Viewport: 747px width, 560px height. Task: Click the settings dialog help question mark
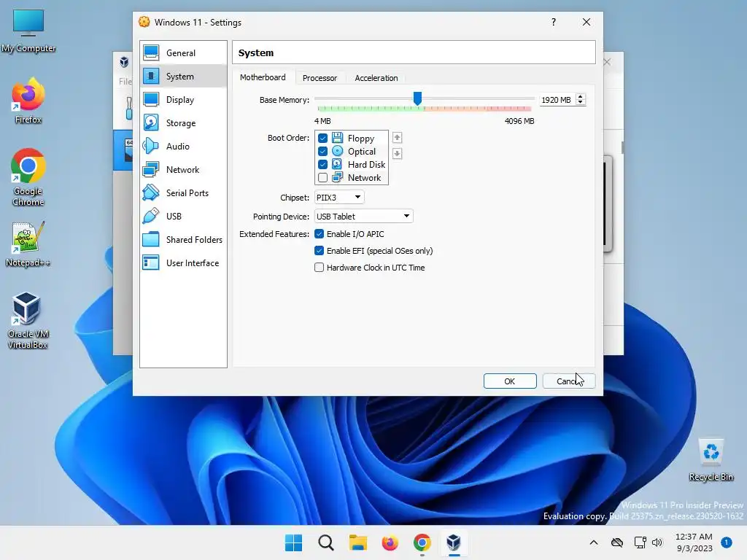pyautogui.click(x=553, y=22)
